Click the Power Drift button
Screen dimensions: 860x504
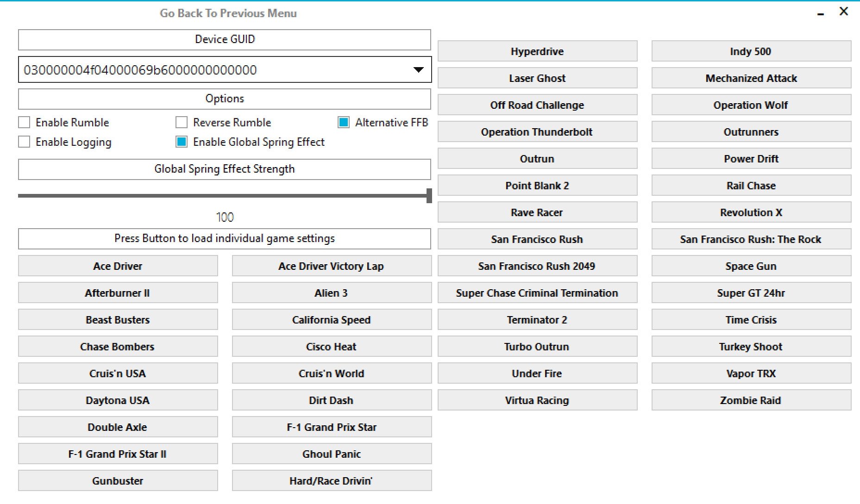(x=751, y=159)
